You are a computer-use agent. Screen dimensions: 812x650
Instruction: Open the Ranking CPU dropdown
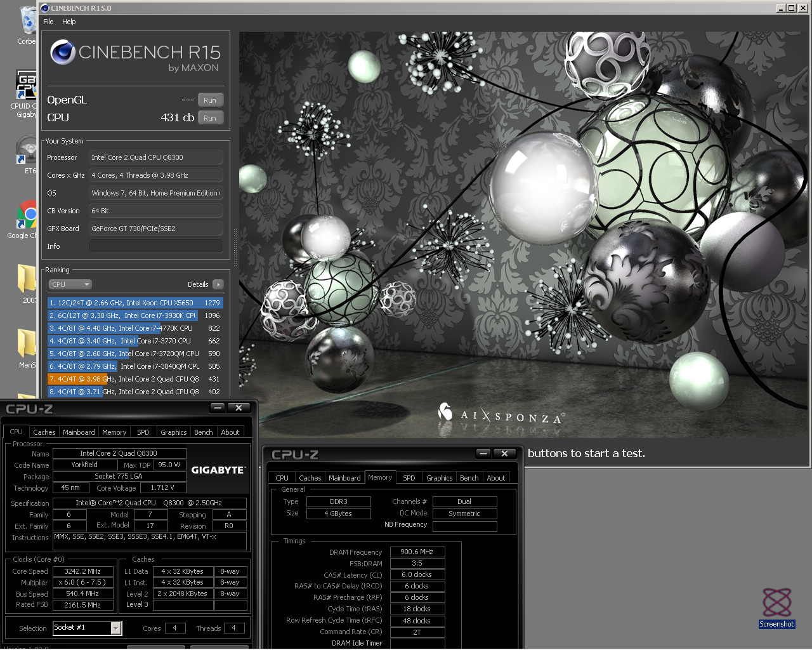click(70, 284)
